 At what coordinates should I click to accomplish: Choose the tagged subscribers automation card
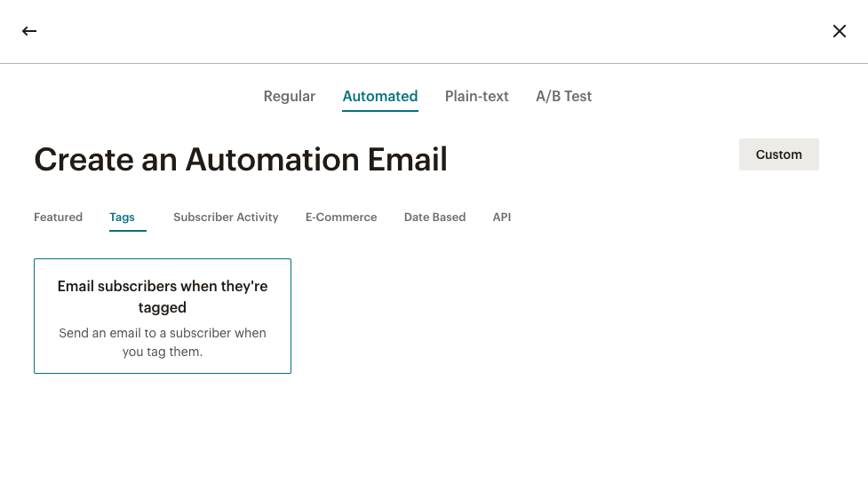pyautogui.click(x=163, y=316)
